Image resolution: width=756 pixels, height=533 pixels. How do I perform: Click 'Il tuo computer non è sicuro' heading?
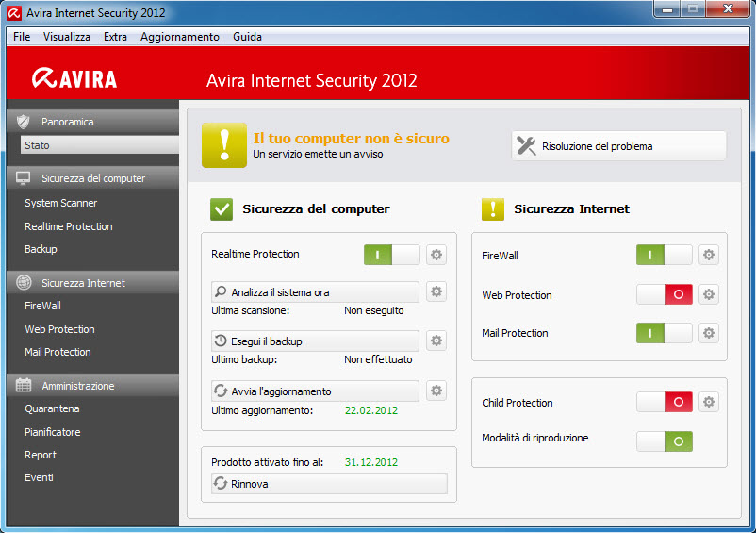click(x=352, y=138)
